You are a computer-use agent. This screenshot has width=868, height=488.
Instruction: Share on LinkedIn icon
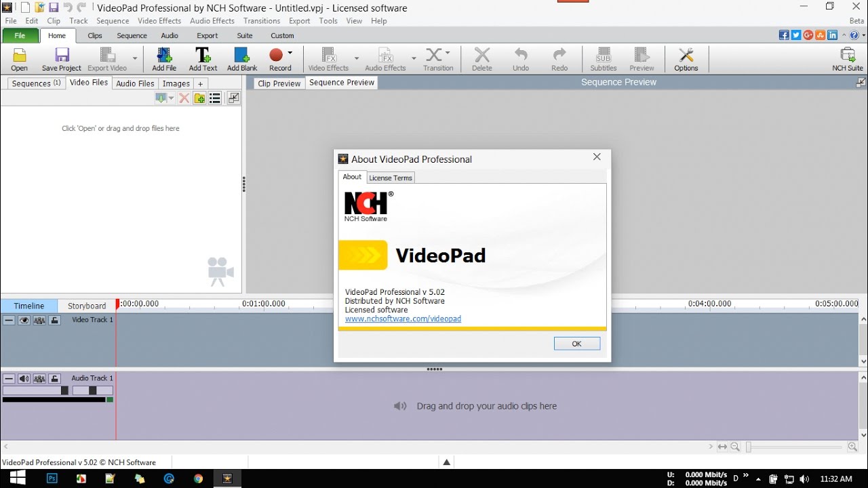[832, 35]
